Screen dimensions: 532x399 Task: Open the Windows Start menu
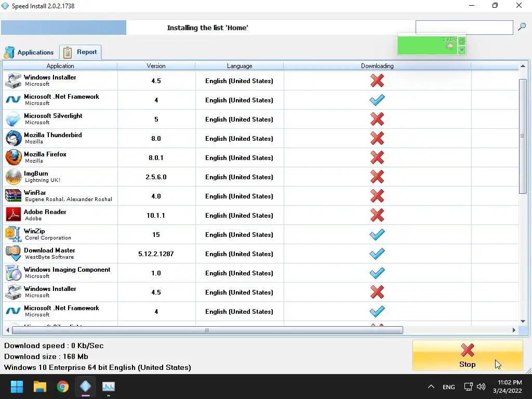[17, 387]
